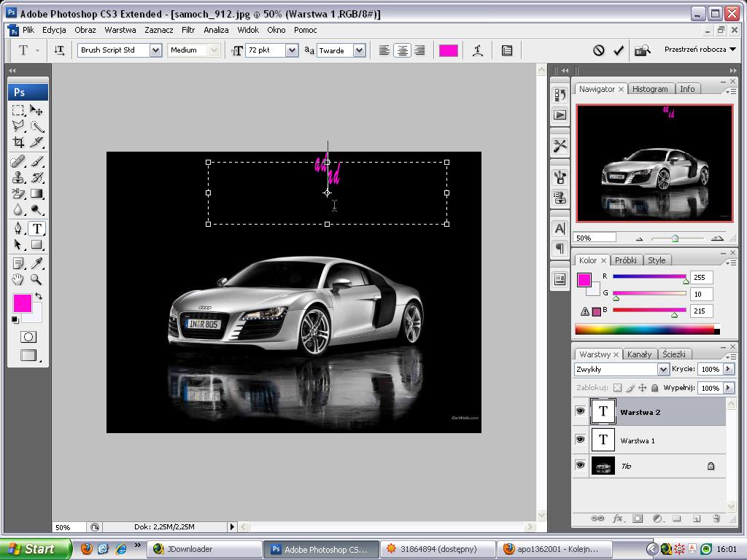Viewport: 747px width, 560px height.
Task: Align text to the left
Action: pyautogui.click(x=384, y=50)
